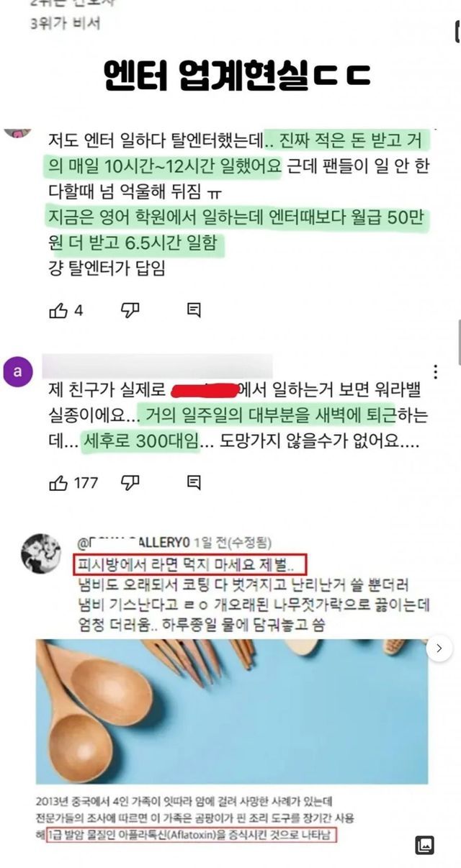Dislike the 세후로 300대임 comment
Image resolution: width=461 pixels, height=868 pixels.
pyautogui.click(x=130, y=482)
